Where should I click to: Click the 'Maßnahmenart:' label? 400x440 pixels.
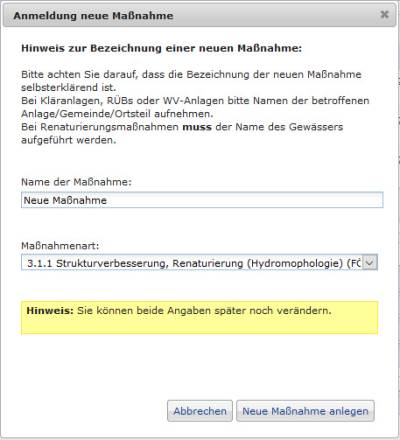60,246
